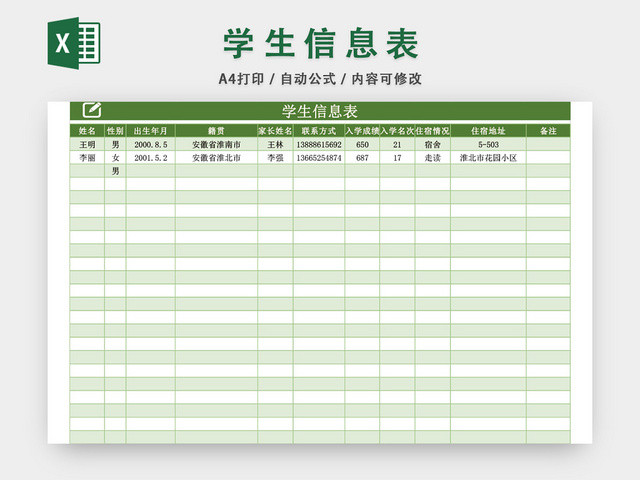Click the gender cell 男 in third row

click(x=115, y=171)
